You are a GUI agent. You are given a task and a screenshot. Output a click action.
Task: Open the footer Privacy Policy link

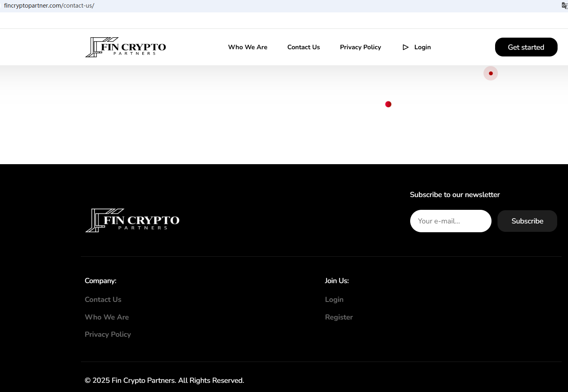[108, 334]
